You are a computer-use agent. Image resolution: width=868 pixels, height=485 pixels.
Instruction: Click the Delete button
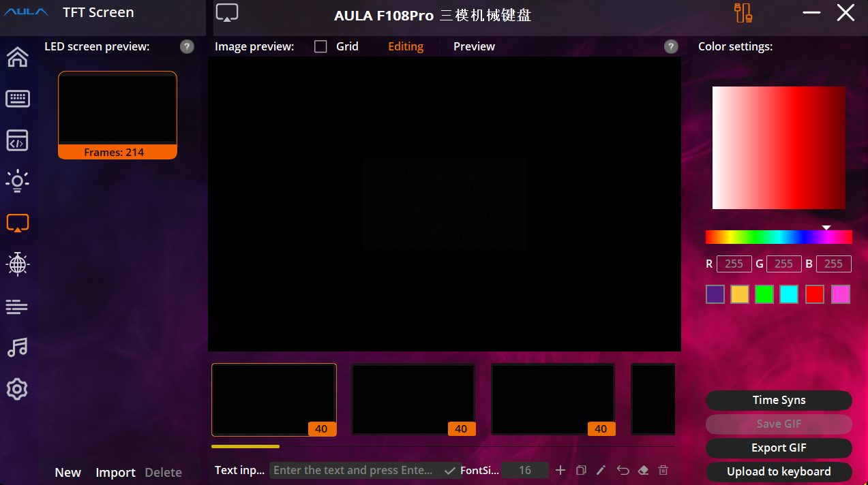pyautogui.click(x=163, y=472)
